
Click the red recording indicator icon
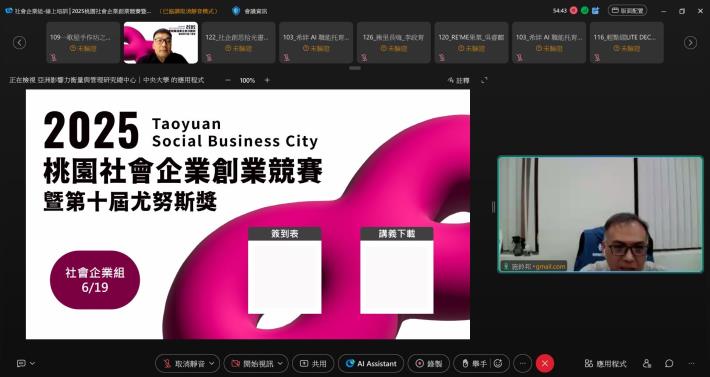pyautogui.click(x=573, y=10)
